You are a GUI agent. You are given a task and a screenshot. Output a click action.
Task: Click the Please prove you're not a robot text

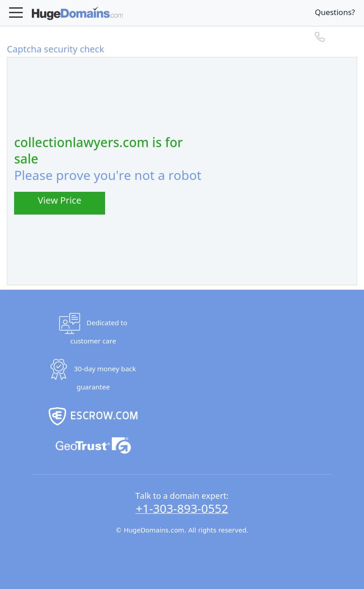point(108,175)
